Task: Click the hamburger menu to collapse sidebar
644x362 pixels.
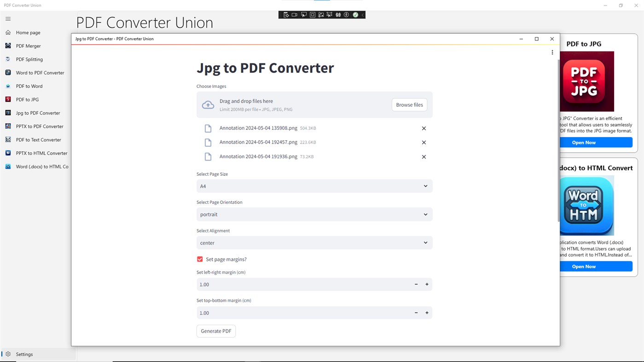Action: (x=8, y=19)
